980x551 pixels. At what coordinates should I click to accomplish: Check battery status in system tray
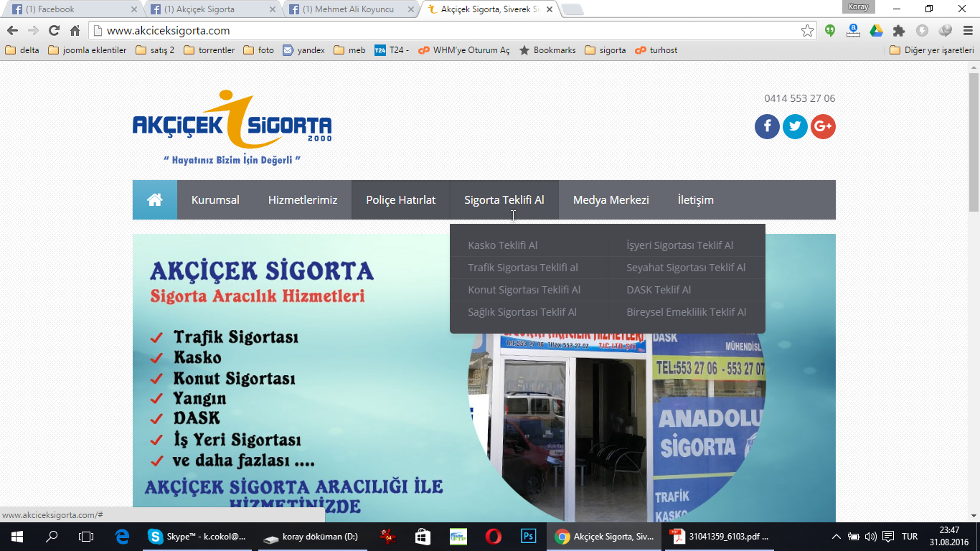(854, 537)
